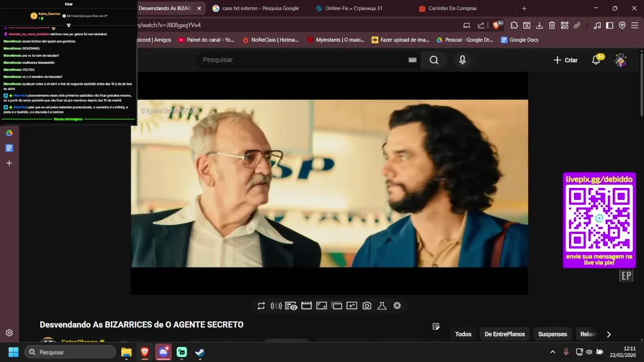Toggle cinema mode clapperboard icon
Viewport: 644px width, 362px height.
(306, 306)
